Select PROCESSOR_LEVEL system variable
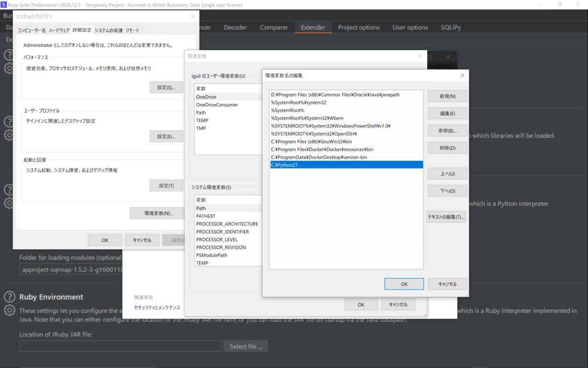The height and width of the screenshot is (368, 588). [228, 240]
